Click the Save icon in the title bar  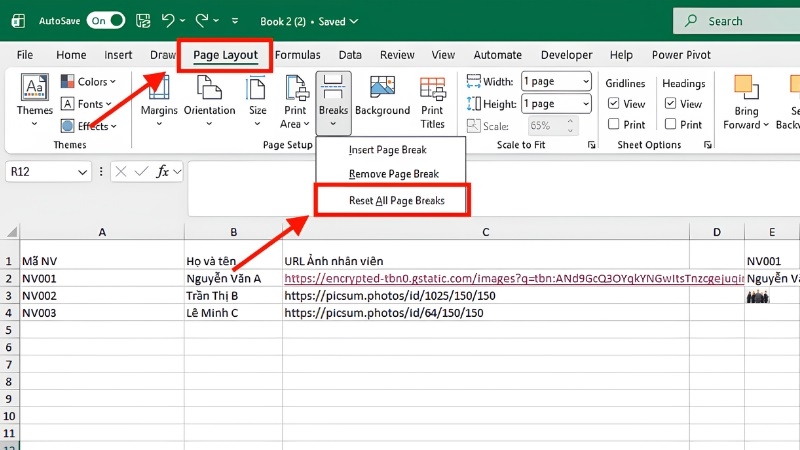[143, 21]
